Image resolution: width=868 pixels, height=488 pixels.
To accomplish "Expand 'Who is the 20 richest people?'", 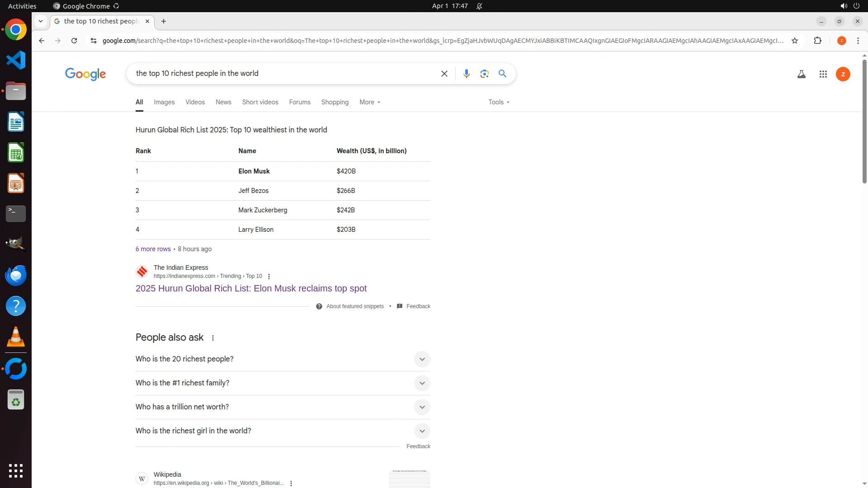I will tap(421, 359).
